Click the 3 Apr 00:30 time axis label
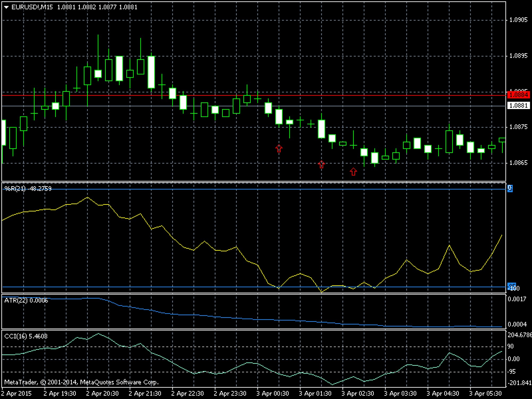This screenshot has height=399, width=532. [x=272, y=393]
